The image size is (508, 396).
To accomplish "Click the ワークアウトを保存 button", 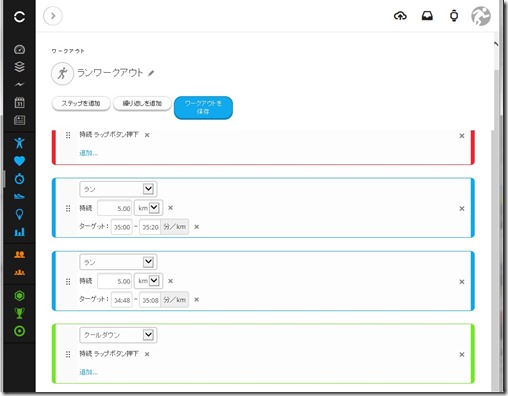I will click(x=203, y=107).
